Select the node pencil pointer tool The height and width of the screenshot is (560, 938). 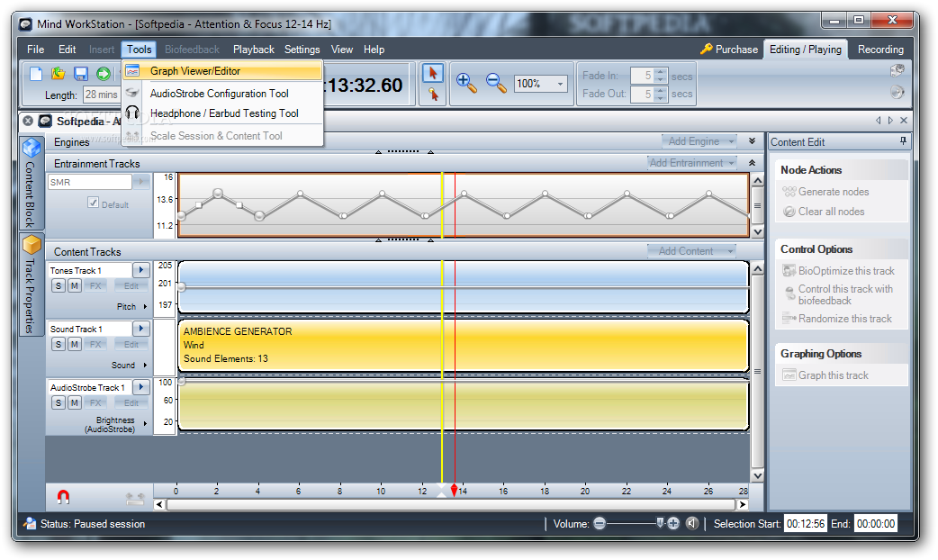(432, 94)
